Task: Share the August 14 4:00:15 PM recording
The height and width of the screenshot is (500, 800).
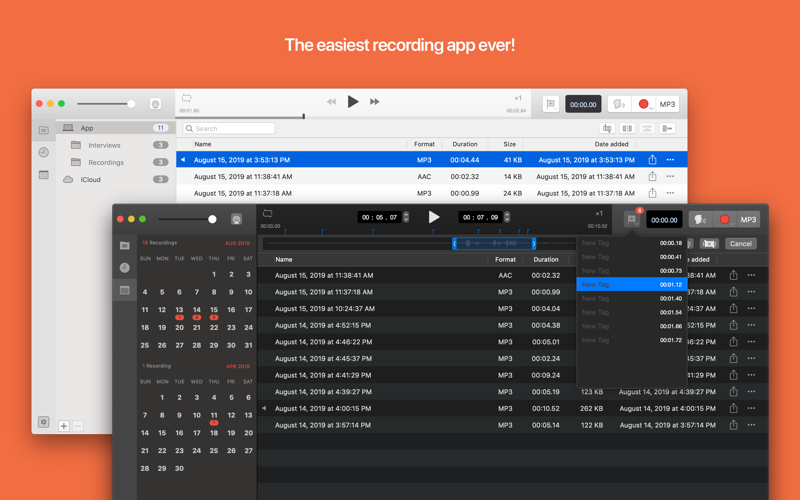Action: [x=733, y=409]
